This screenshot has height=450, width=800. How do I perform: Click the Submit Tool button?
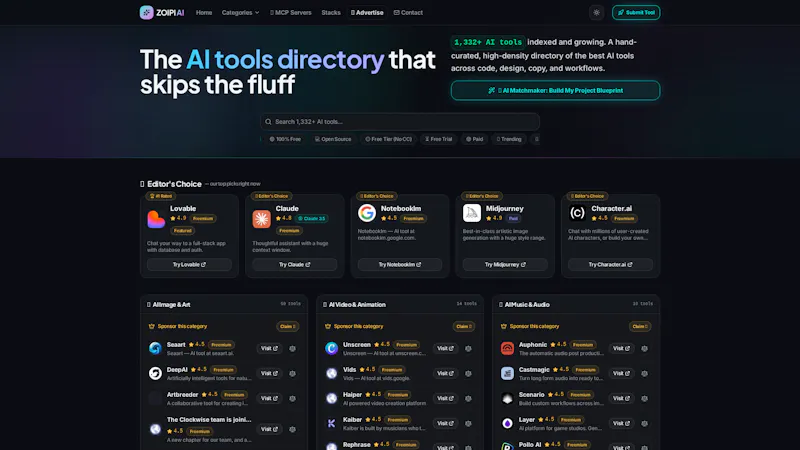coord(636,12)
